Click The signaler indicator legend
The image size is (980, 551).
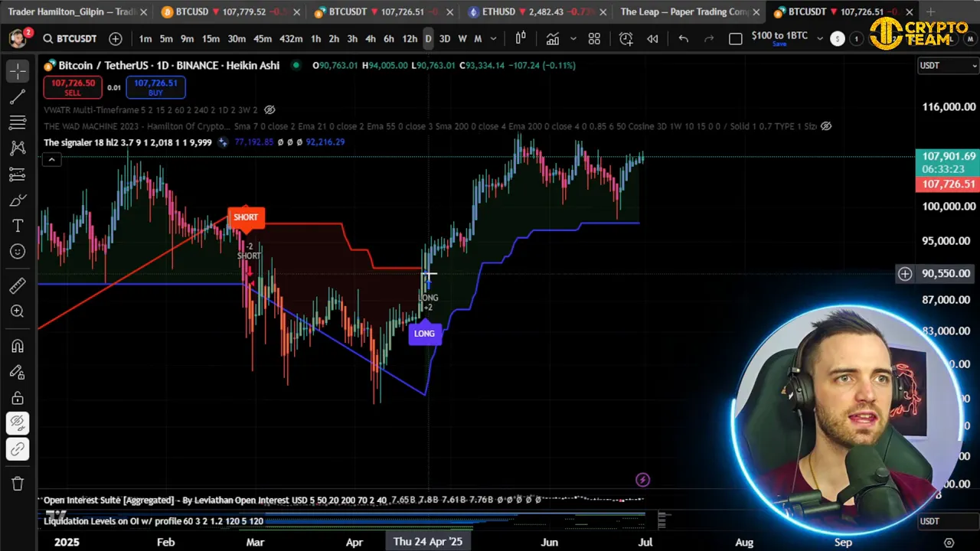coord(128,142)
